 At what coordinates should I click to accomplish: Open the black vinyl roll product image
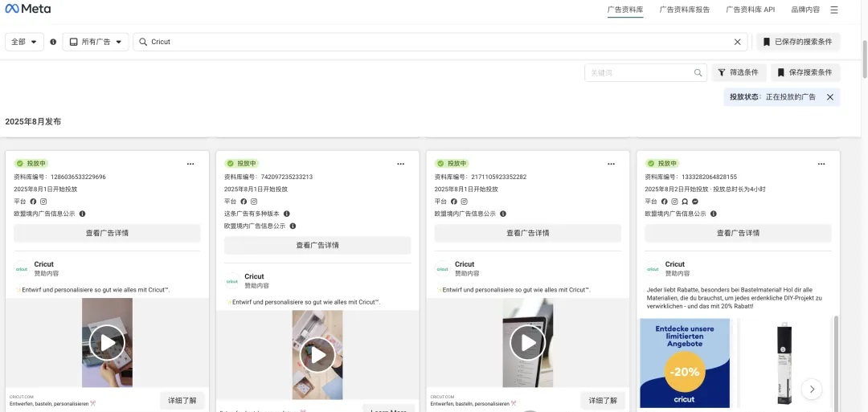point(783,363)
